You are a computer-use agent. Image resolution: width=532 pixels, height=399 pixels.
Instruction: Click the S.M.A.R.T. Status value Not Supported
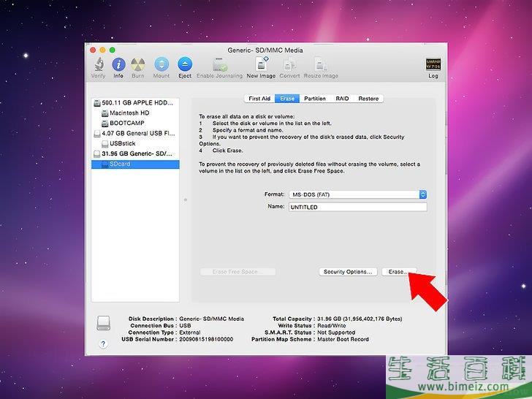(336, 332)
